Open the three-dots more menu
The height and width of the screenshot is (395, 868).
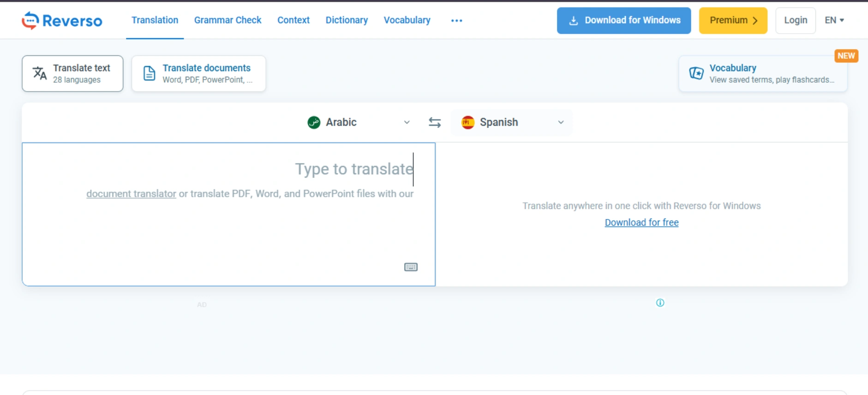[x=456, y=21]
